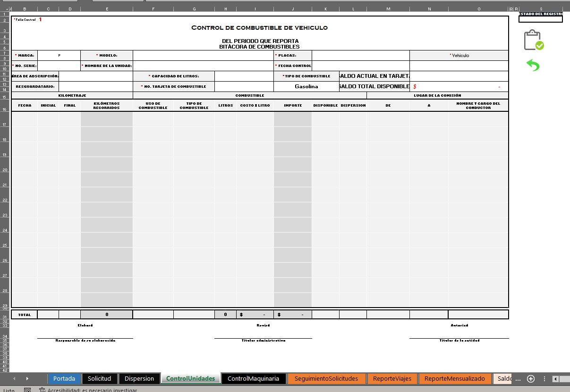
Task: Click the COSTO X LITRO heading
Action: click(x=255, y=106)
